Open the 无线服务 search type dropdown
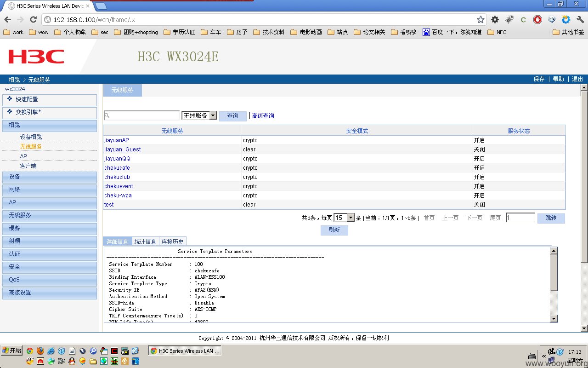This screenshot has height=368, width=588. click(199, 115)
